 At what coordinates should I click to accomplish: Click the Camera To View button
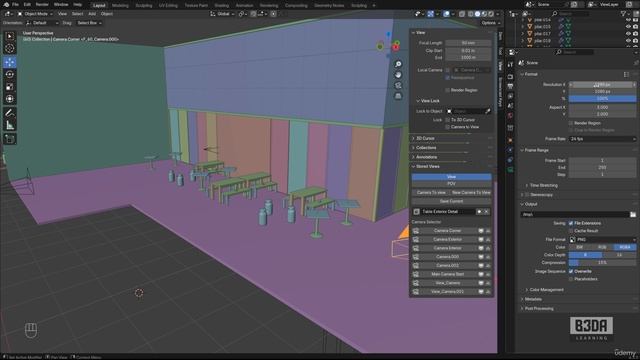tap(431, 193)
